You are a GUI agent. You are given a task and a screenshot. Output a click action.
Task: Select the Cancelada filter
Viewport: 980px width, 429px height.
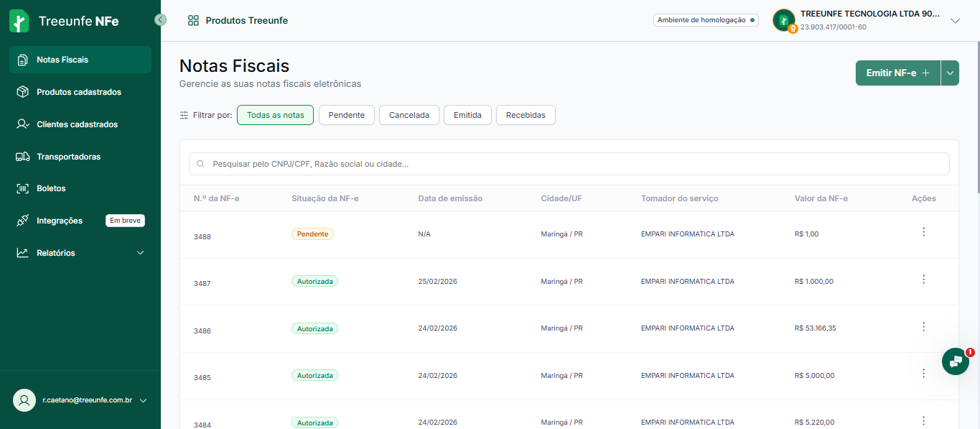pyautogui.click(x=409, y=115)
